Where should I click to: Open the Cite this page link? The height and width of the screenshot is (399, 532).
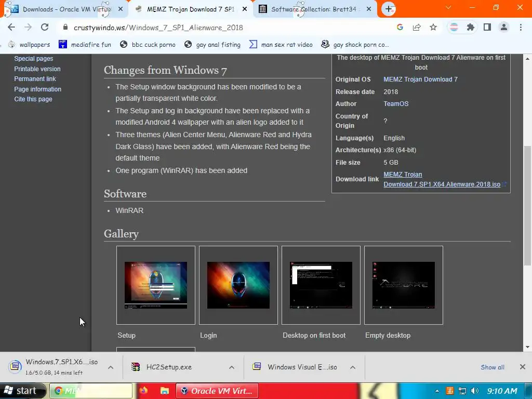tap(33, 99)
